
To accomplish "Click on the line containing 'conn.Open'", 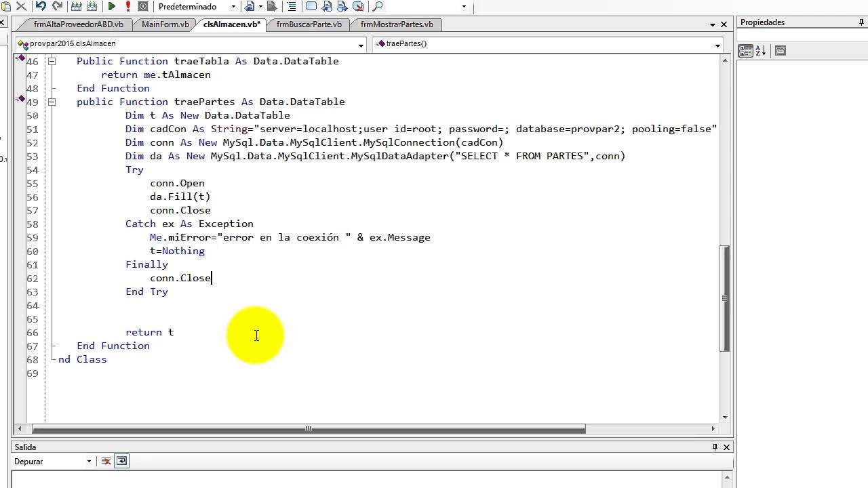I will pyautogui.click(x=177, y=183).
